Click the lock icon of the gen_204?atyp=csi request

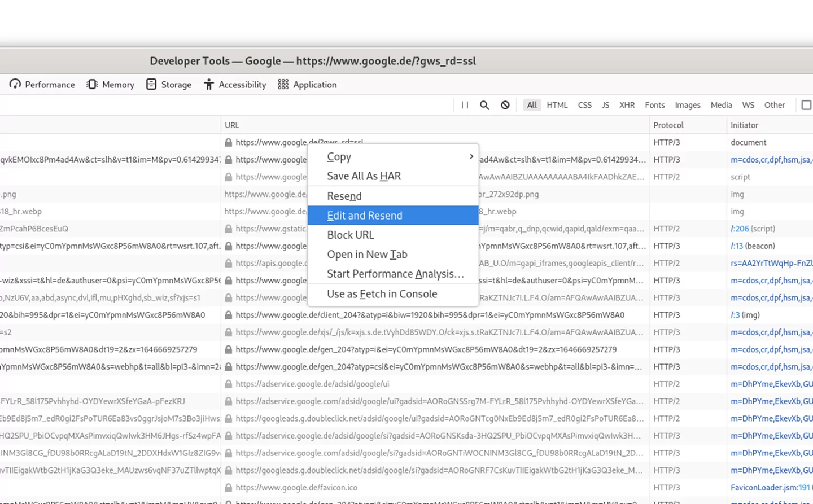(x=229, y=367)
